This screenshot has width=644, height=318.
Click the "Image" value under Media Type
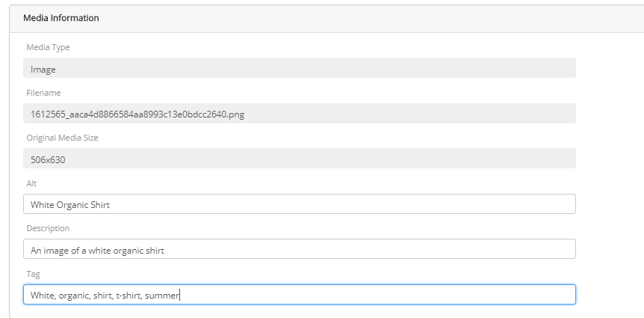[43, 69]
